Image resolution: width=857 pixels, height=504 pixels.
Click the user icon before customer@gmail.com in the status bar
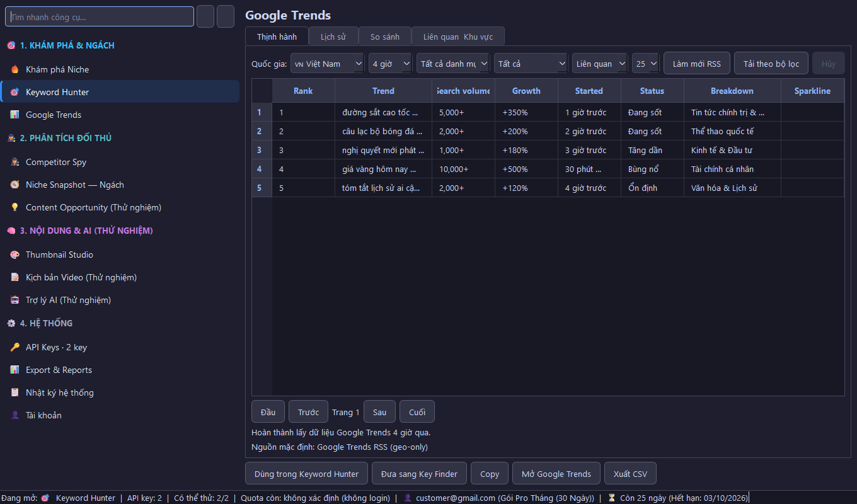click(x=408, y=498)
